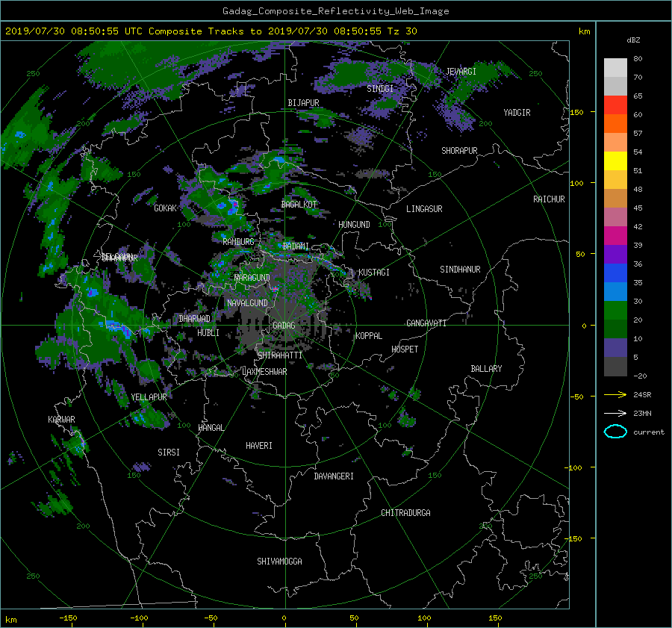672x628 pixels.
Task: Click the SHIVAMOGGA city label
Action: [279, 562]
